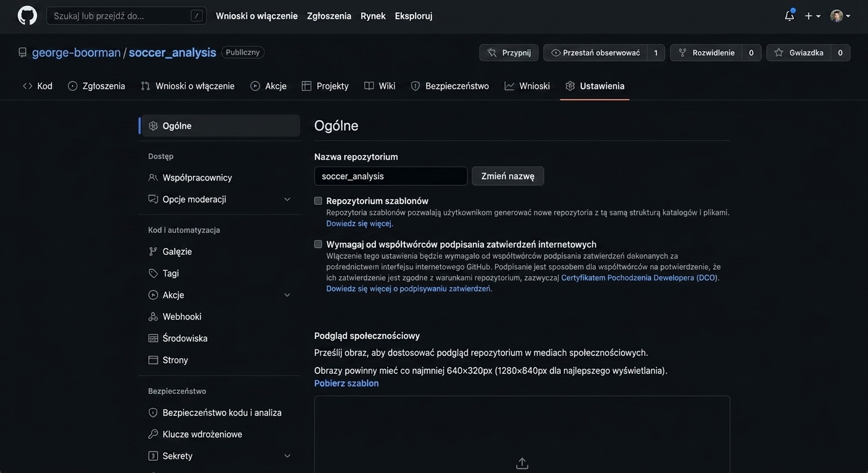Screen dimensions: 868x473
Task: Enable the Repozytorium szablonów checkbox
Action: [x=318, y=201]
